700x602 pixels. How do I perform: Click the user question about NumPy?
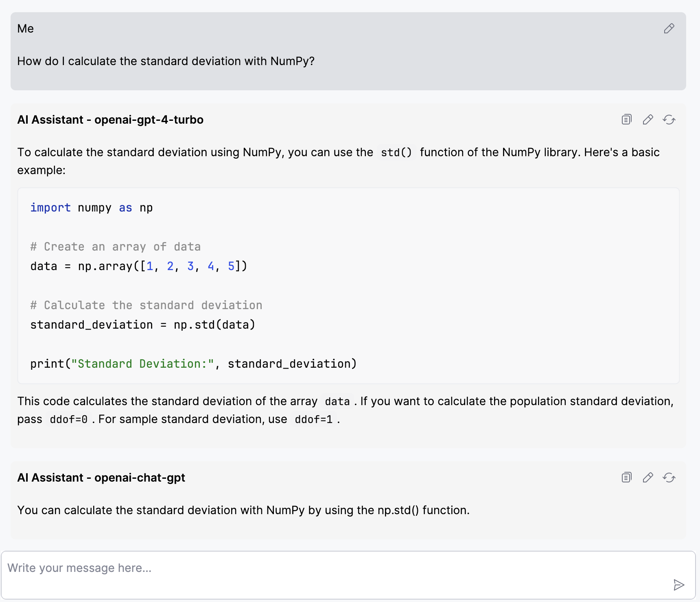(166, 61)
